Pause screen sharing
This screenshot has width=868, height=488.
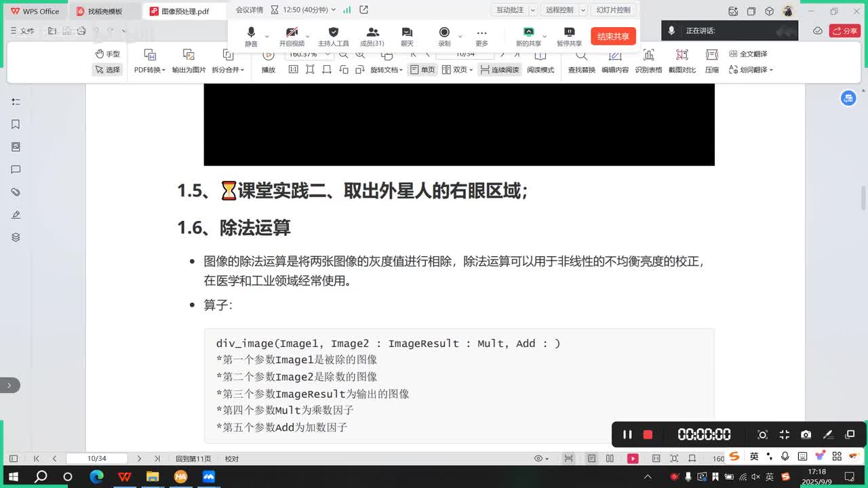[x=570, y=37]
